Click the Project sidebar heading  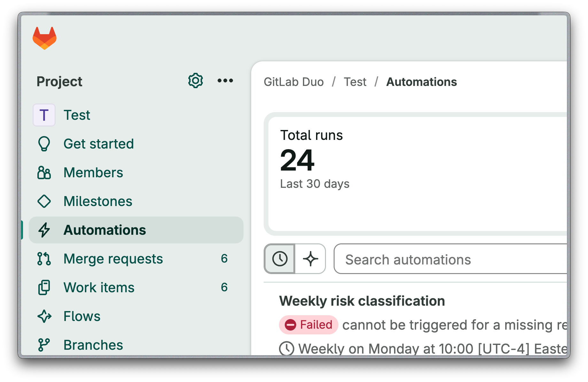point(59,82)
